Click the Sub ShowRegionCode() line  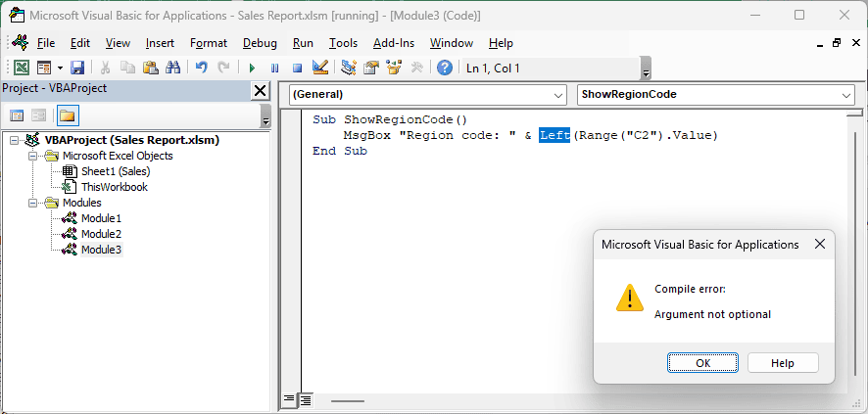[390, 119]
